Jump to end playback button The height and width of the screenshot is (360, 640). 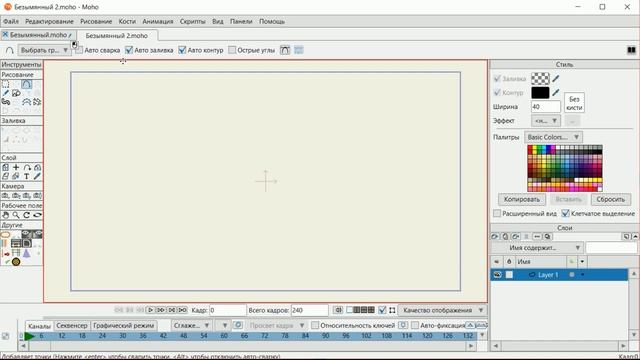[x=182, y=310]
